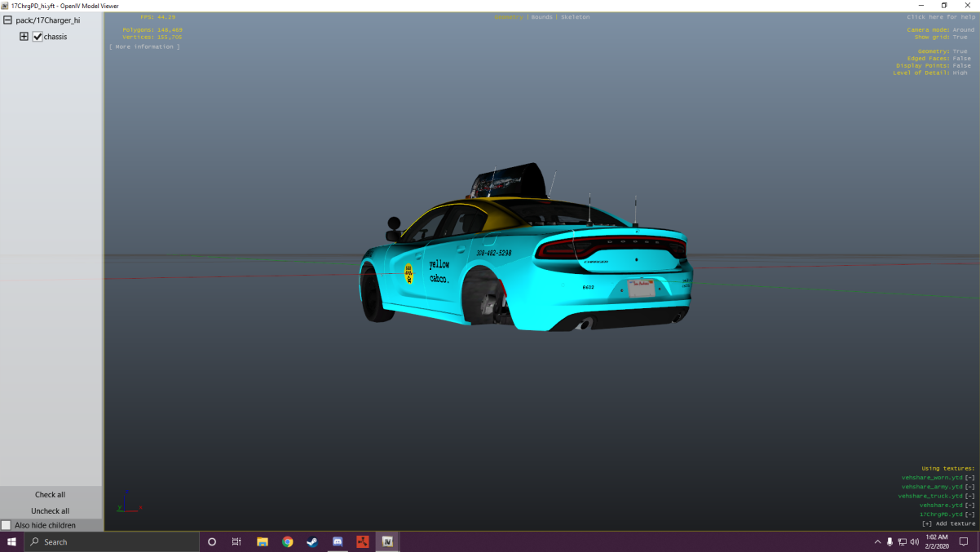Open Steam from the taskbar

(312, 541)
